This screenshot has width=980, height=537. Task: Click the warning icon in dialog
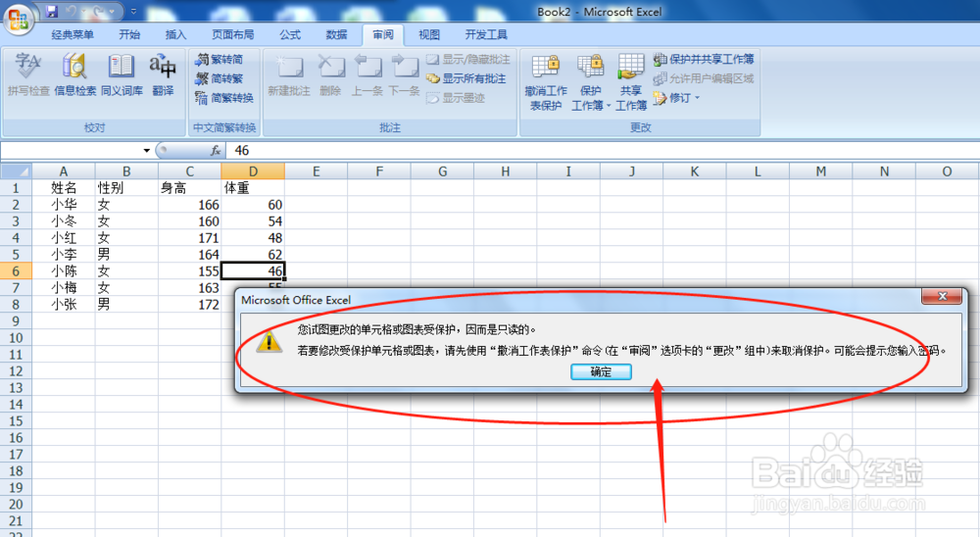tap(269, 341)
